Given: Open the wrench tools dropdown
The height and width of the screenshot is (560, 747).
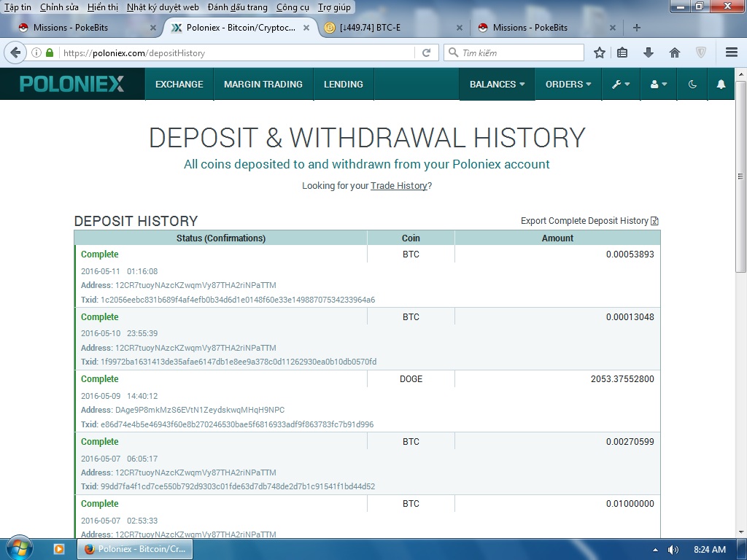Looking at the screenshot, I should point(621,85).
